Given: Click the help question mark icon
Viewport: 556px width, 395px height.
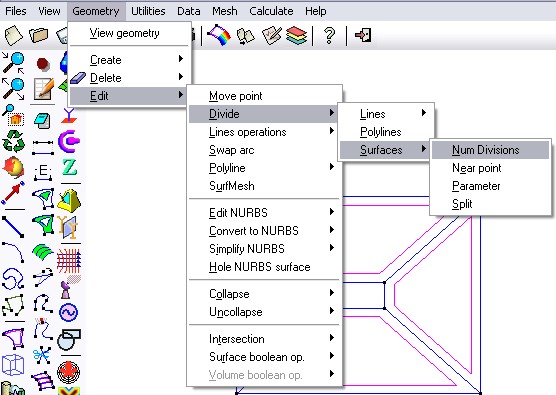Looking at the screenshot, I should [329, 35].
